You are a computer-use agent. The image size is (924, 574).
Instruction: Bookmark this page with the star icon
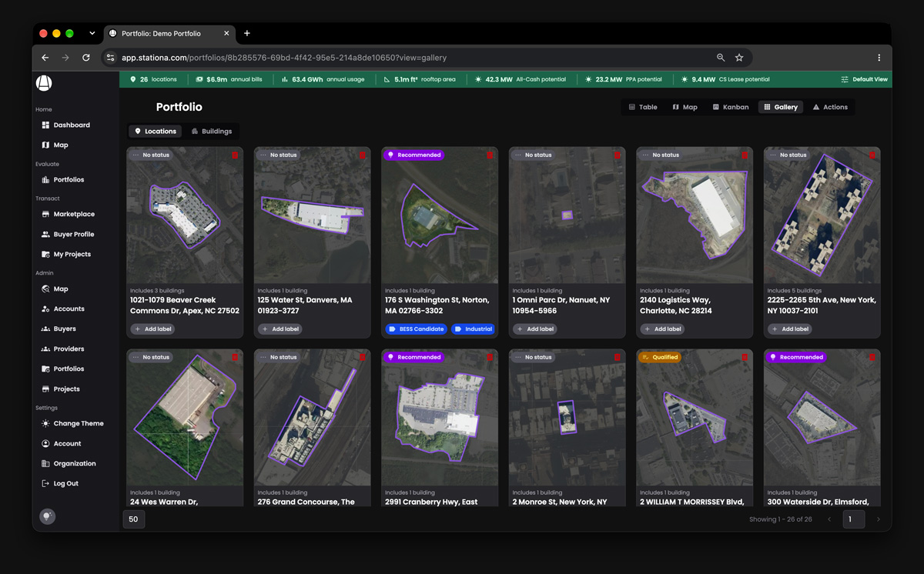[x=739, y=58]
